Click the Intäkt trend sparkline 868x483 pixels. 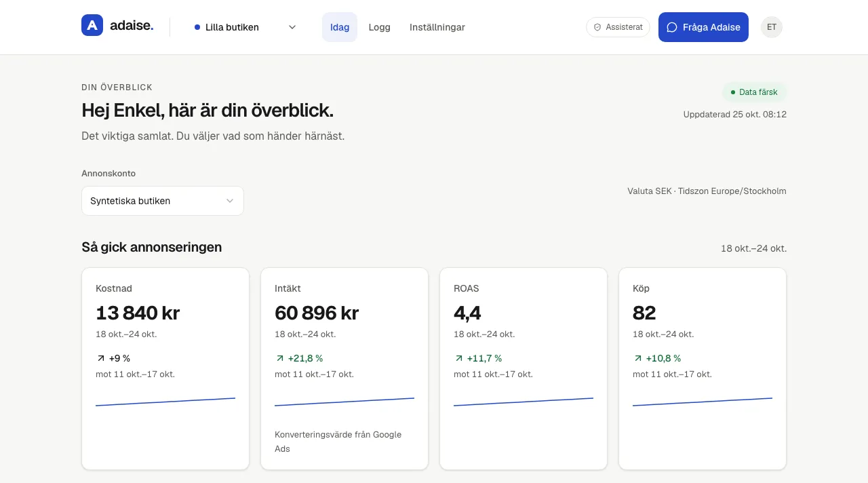(344, 402)
